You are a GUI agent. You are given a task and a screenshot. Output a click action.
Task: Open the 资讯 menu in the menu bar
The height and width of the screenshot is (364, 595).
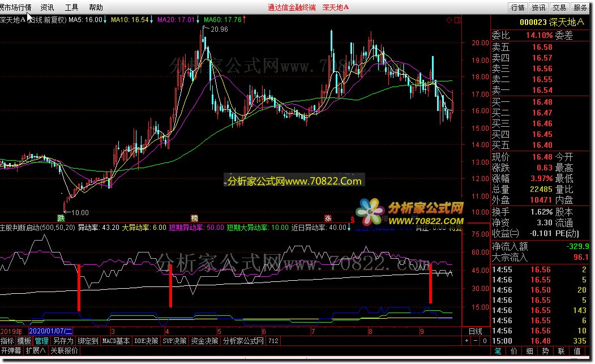coord(48,7)
